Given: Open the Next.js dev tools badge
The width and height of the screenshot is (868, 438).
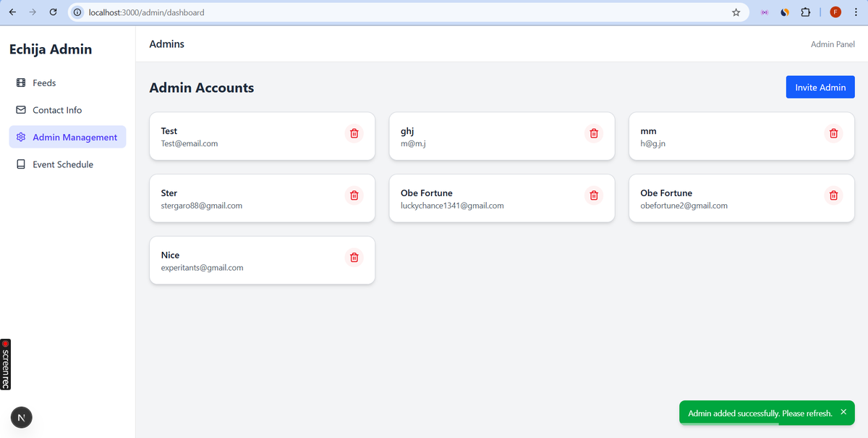Looking at the screenshot, I should (x=22, y=418).
